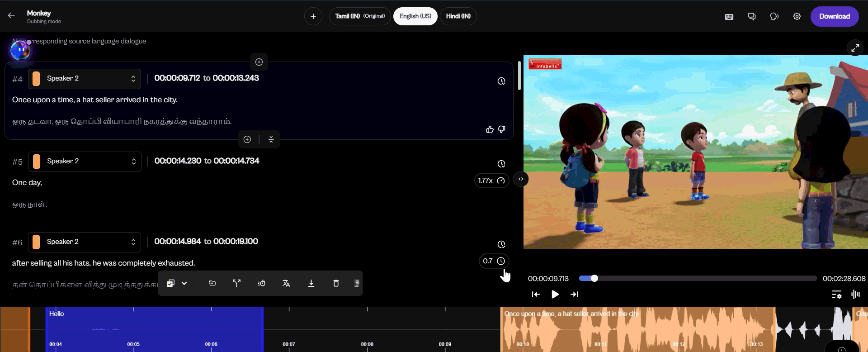Switch to Tamil (IN) Original tab
Viewport: 868px width, 352px height.
point(360,16)
